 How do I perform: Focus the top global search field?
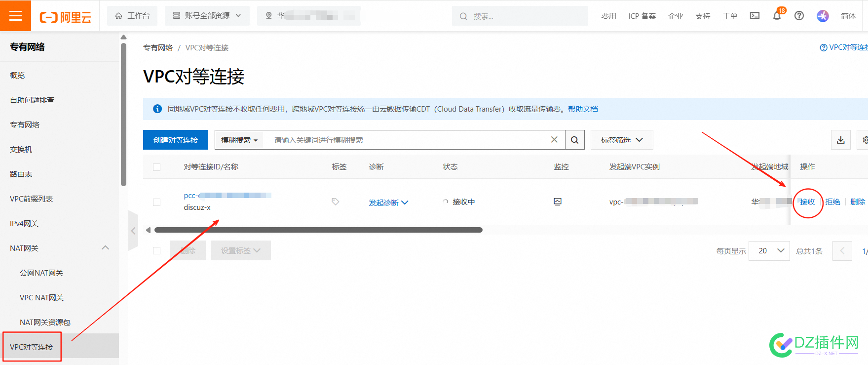tap(520, 16)
